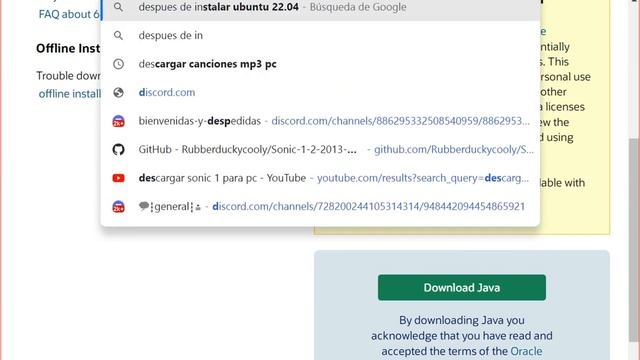
Task: Click the 'discord.com/channels/728200244105314314' URL text
Action: tap(369, 207)
